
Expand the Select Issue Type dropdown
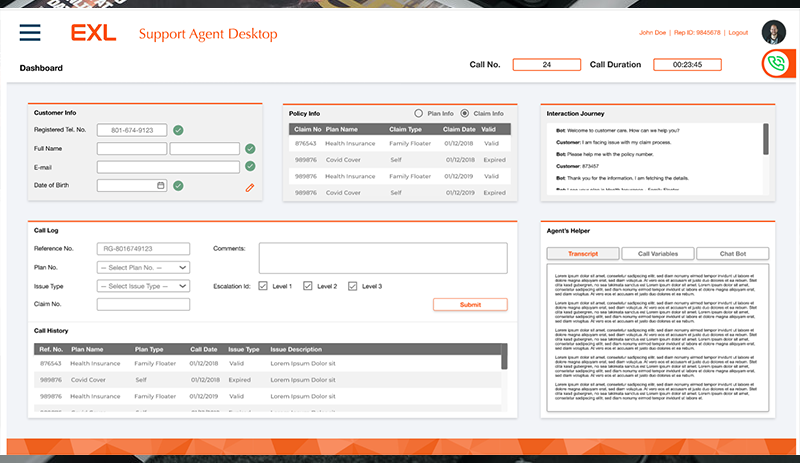143,286
